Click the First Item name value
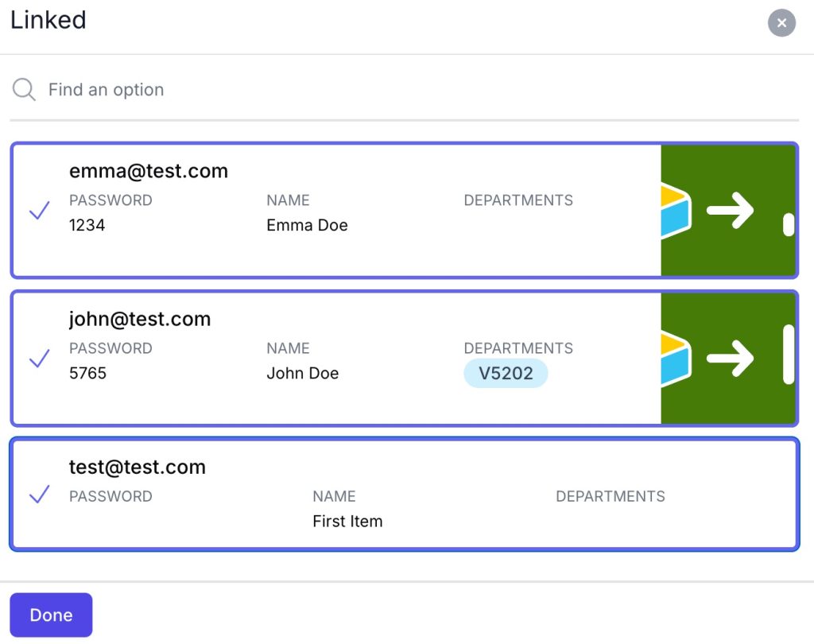This screenshot has height=644, width=814. click(347, 522)
